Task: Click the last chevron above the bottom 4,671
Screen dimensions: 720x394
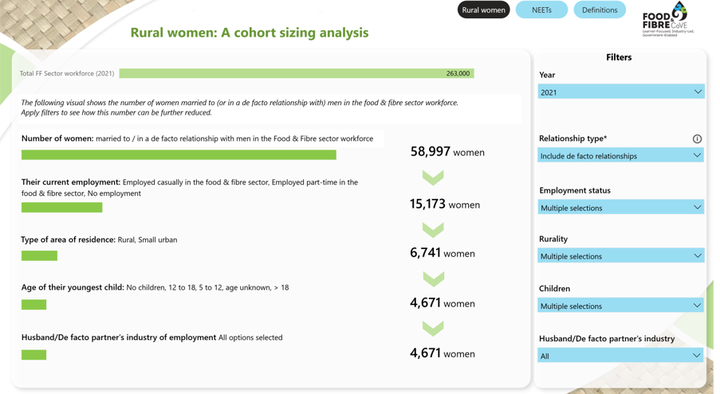Action: coord(433,328)
